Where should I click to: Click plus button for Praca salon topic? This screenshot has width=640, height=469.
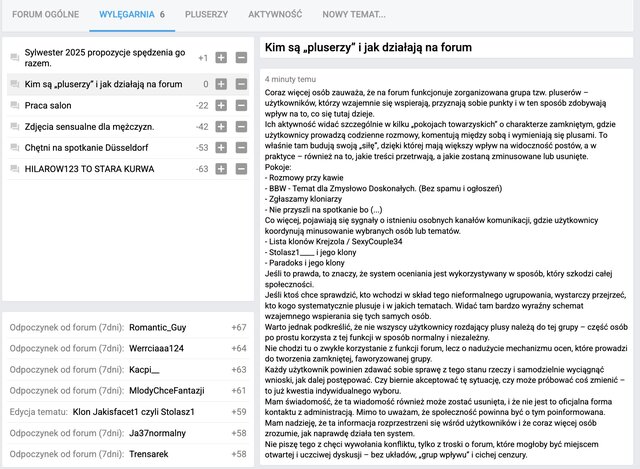(222, 105)
